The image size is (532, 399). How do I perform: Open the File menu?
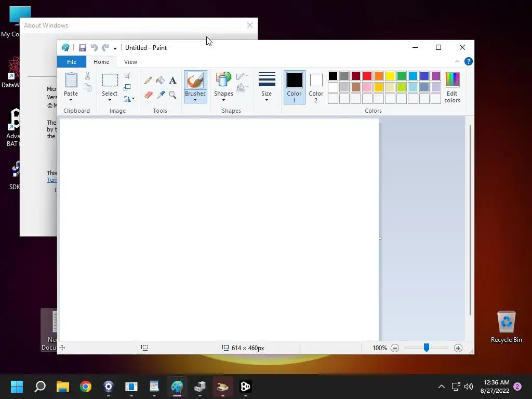point(72,62)
